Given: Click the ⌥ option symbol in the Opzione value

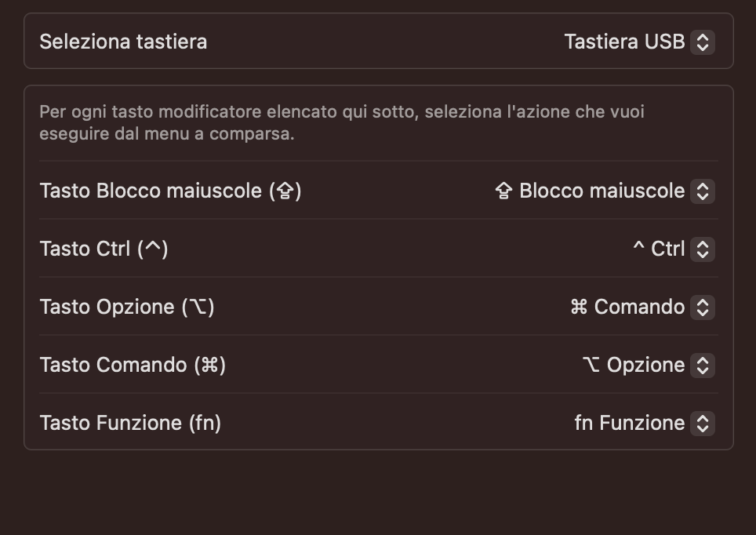Looking at the screenshot, I should click(x=591, y=365).
